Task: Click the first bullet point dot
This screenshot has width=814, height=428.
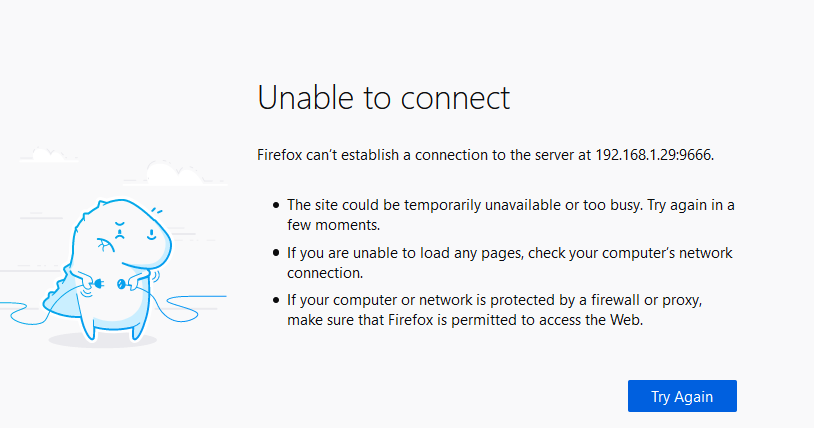Action: click(276, 205)
